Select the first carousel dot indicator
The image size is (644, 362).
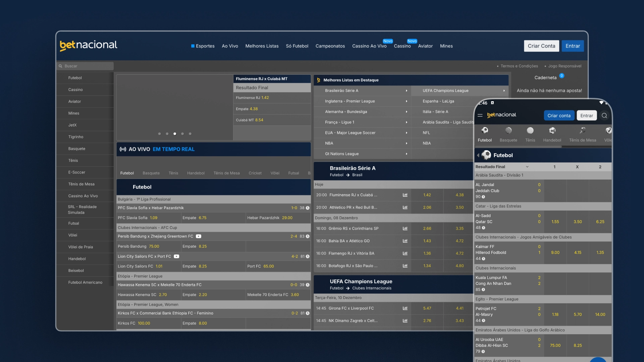159,134
